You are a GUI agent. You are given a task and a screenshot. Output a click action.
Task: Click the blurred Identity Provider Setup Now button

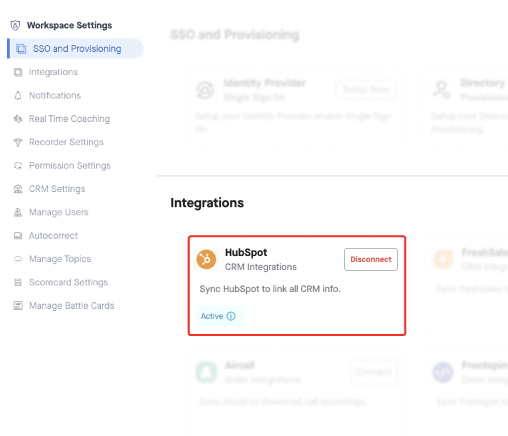[366, 89]
